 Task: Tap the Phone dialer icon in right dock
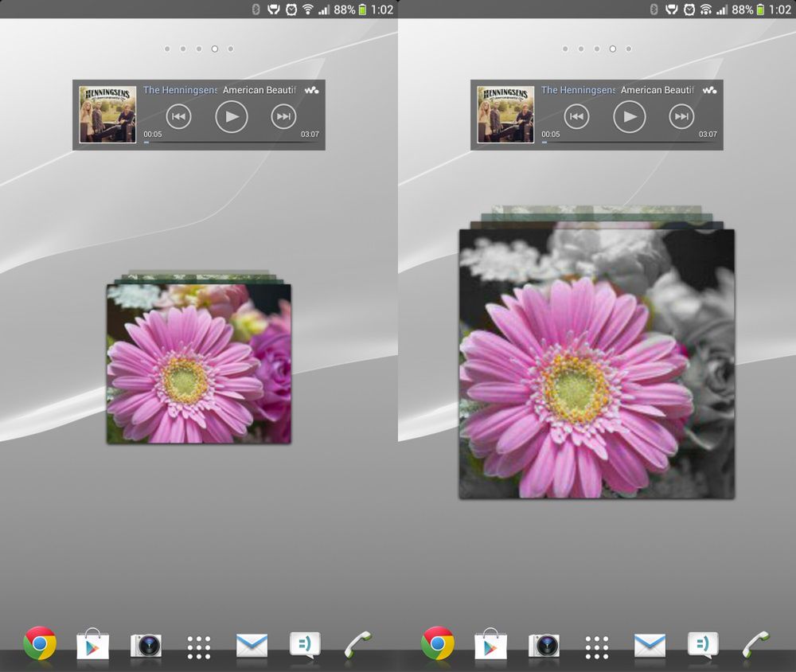click(756, 645)
